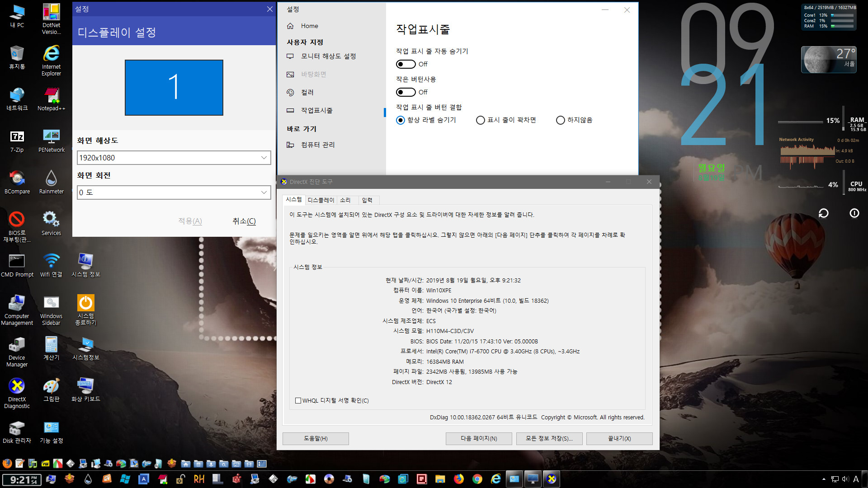Click 모든 정보 저장(S) button
This screenshot has height=488, width=868.
[549, 438]
